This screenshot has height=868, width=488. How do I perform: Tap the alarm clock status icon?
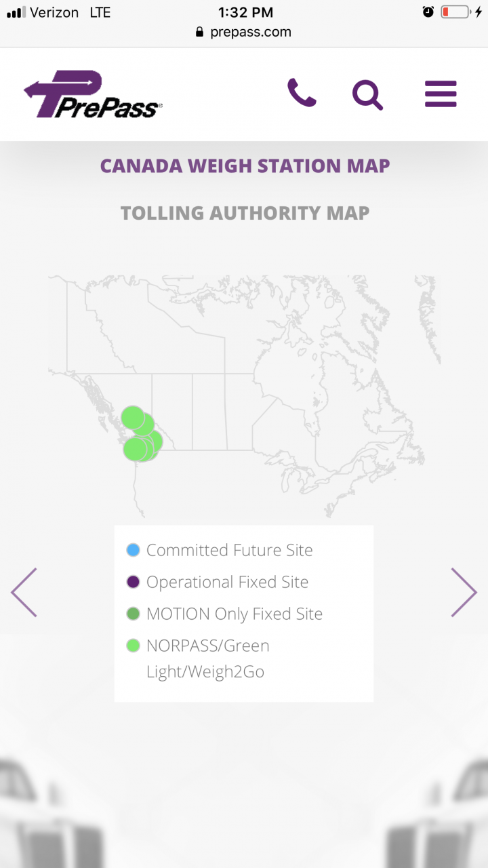tap(428, 12)
